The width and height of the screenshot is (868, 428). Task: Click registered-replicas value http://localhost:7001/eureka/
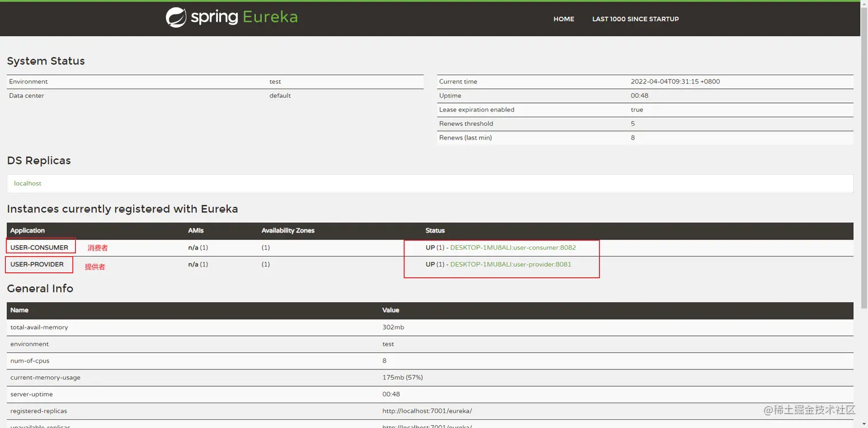[427, 411]
